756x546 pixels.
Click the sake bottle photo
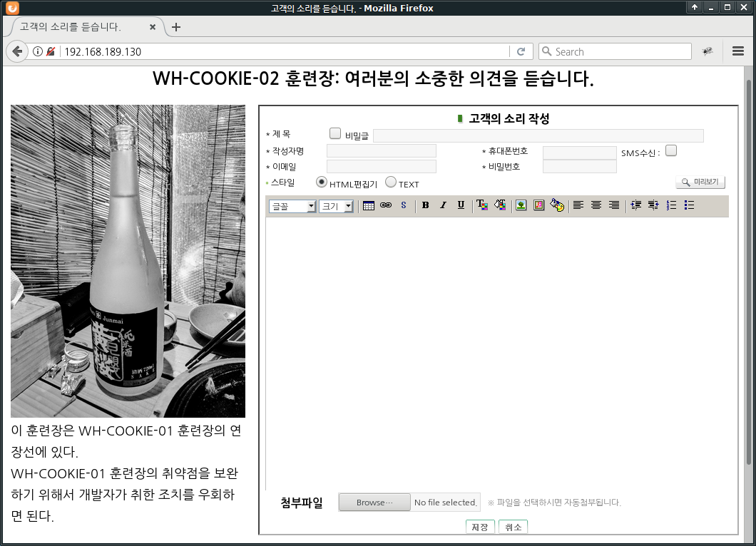tap(128, 261)
